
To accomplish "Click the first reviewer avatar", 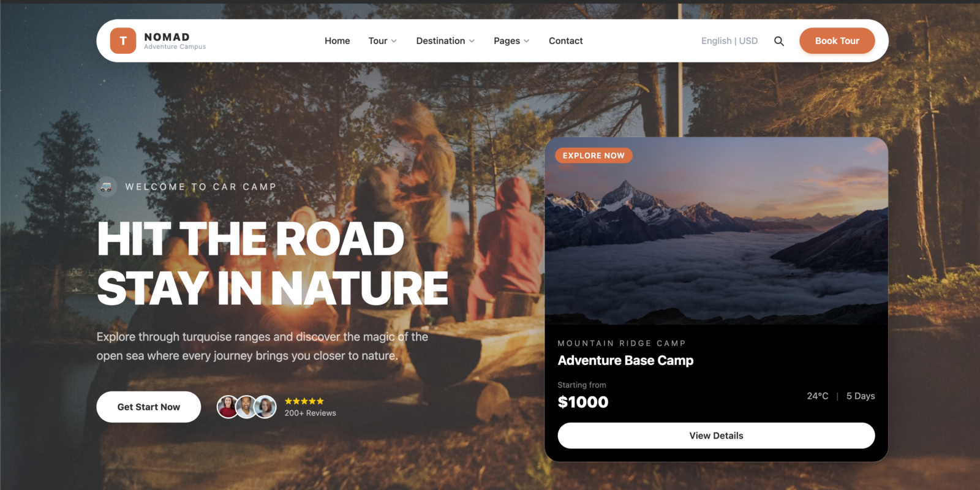I will pos(227,407).
